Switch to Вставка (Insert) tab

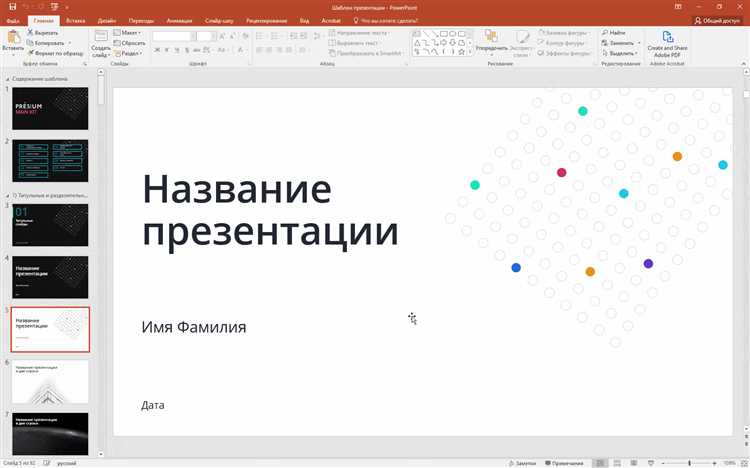point(76,21)
